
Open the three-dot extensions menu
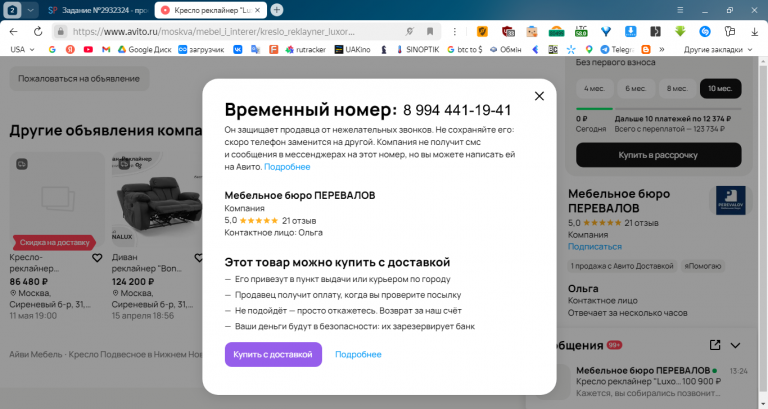pyautogui.click(x=455, y=31)
